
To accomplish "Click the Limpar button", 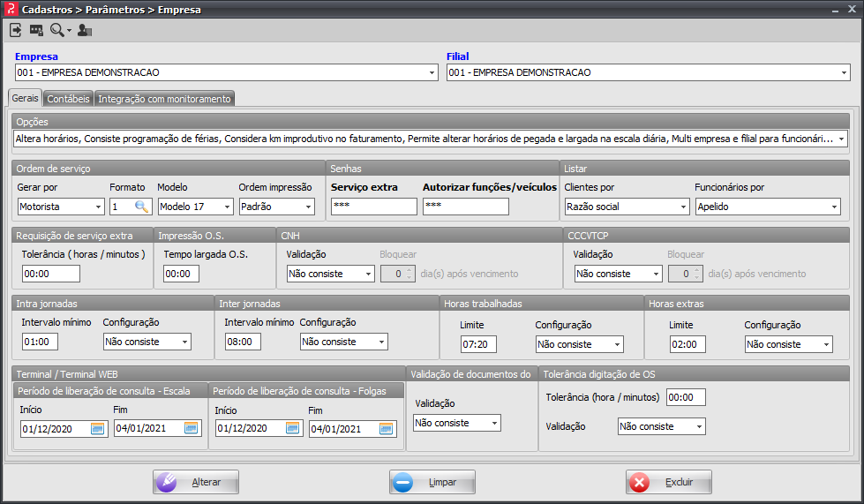I will tap(432, 482).
